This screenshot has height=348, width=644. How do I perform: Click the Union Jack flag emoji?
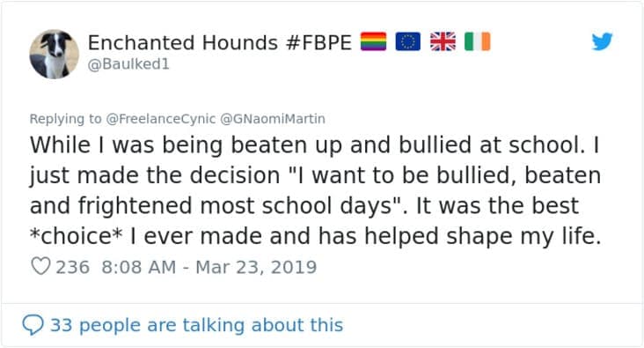tap(443, 41)
